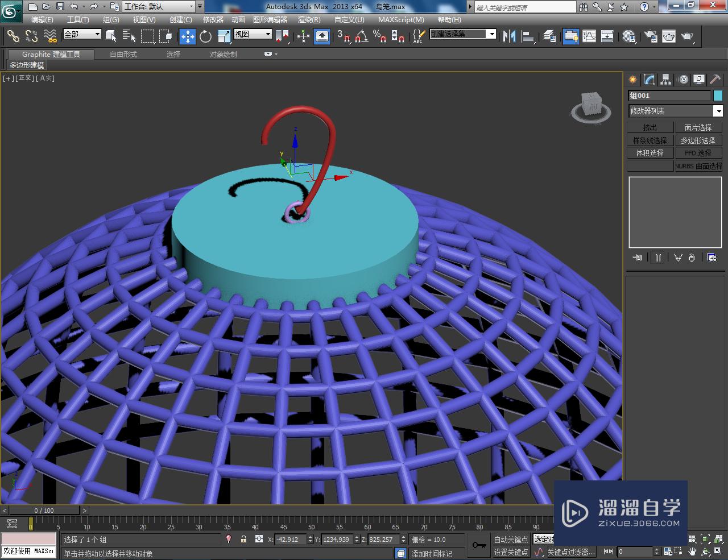This screenshot has width=728, height=560.
Task: Toggle Angle Snap button
Action: pos(361,36)
